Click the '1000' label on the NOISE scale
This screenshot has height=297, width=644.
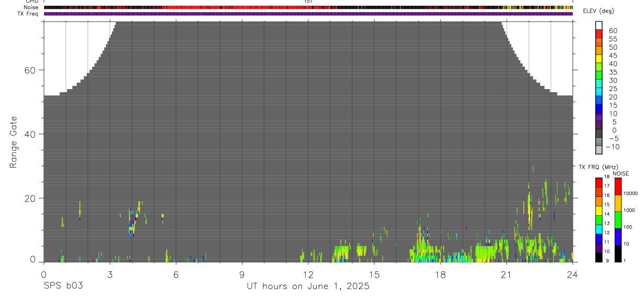[x=630, y=210]
